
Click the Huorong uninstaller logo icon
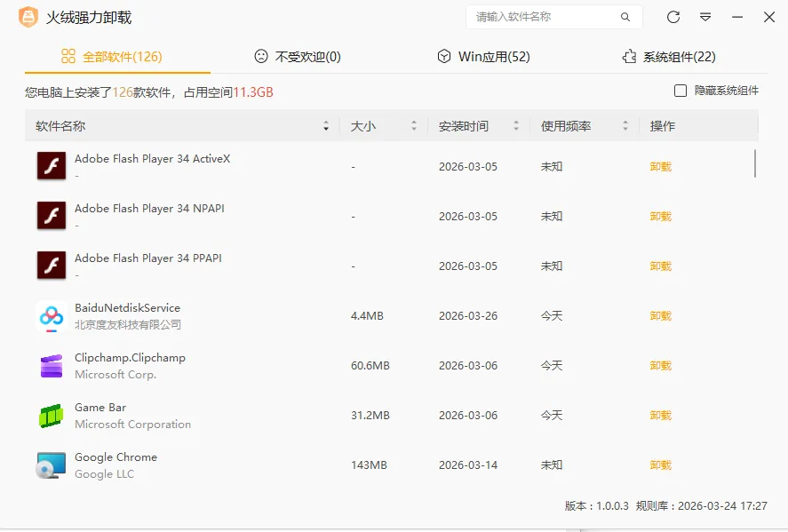[28, 17]
